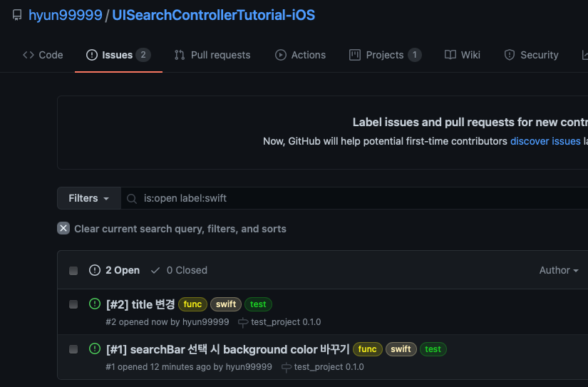Screen dimensions: 588x387
Task: Focus the issue search field with is:open label:swift
Action: click(354, 198)
